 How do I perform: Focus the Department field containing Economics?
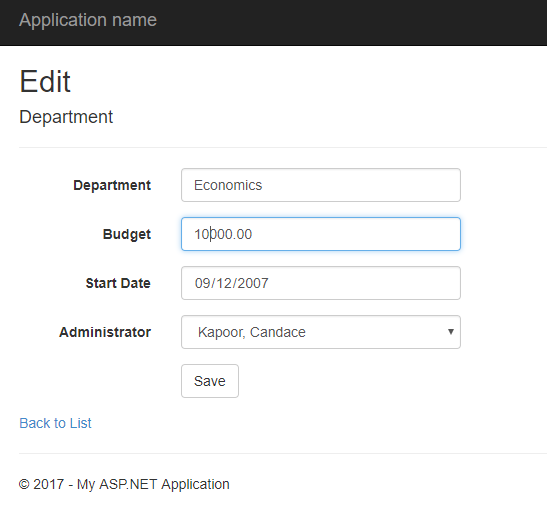pos(321,185)
